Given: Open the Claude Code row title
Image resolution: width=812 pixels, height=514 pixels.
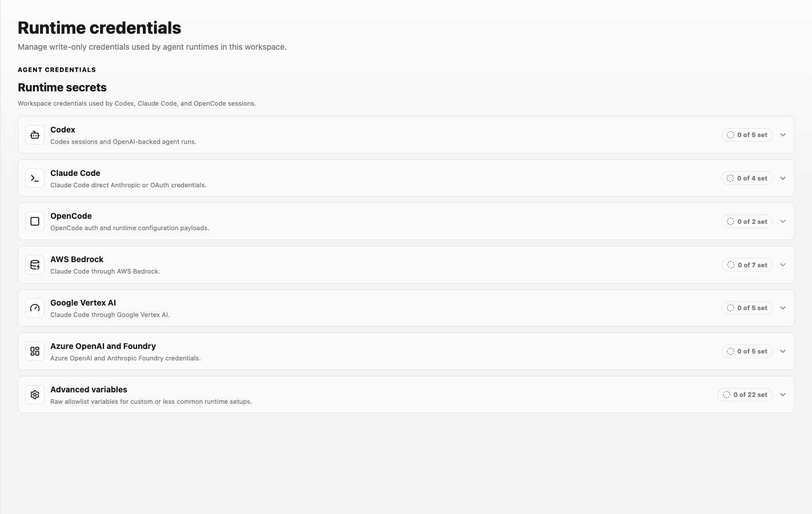Looking at the screenshot, I should pos(75,173).
